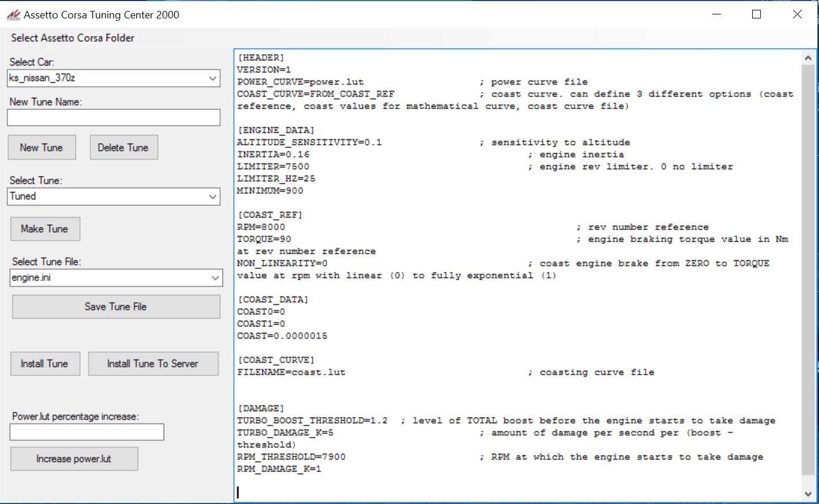The image size is (819, 504).
Task: Click the [COAST_REF] section header
Action: pos(270,215)
